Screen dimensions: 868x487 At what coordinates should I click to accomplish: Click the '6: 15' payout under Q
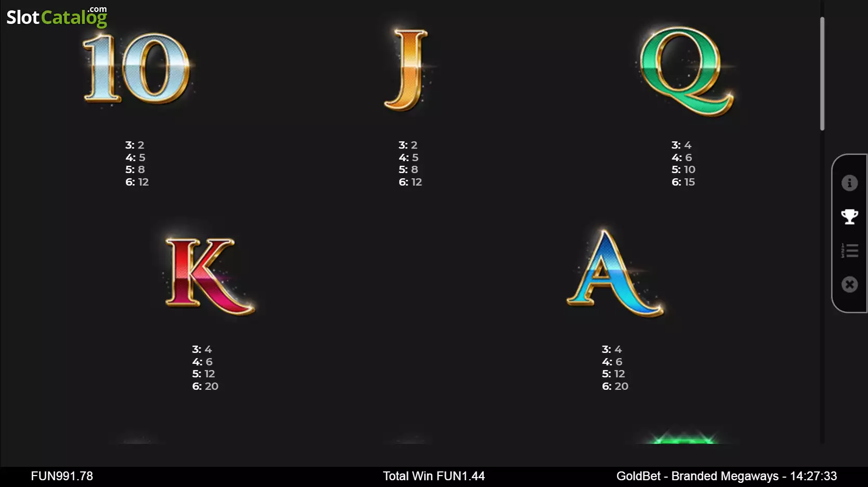(683, 182)
